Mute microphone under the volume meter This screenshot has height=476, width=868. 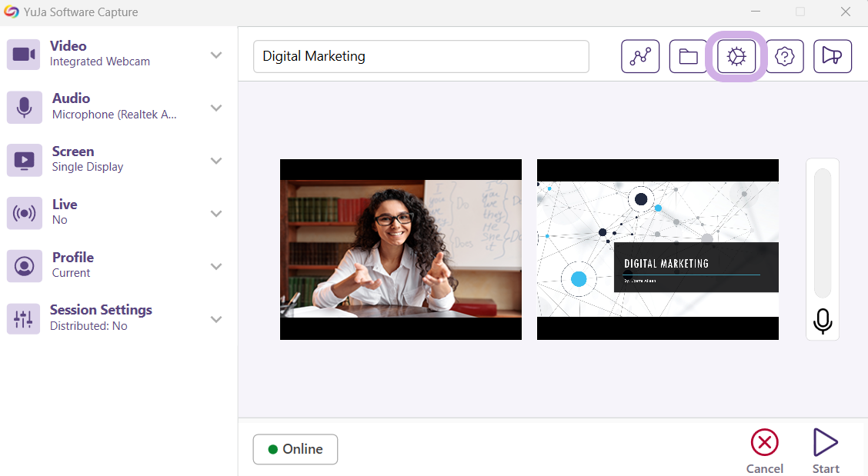tap(823, 321)
